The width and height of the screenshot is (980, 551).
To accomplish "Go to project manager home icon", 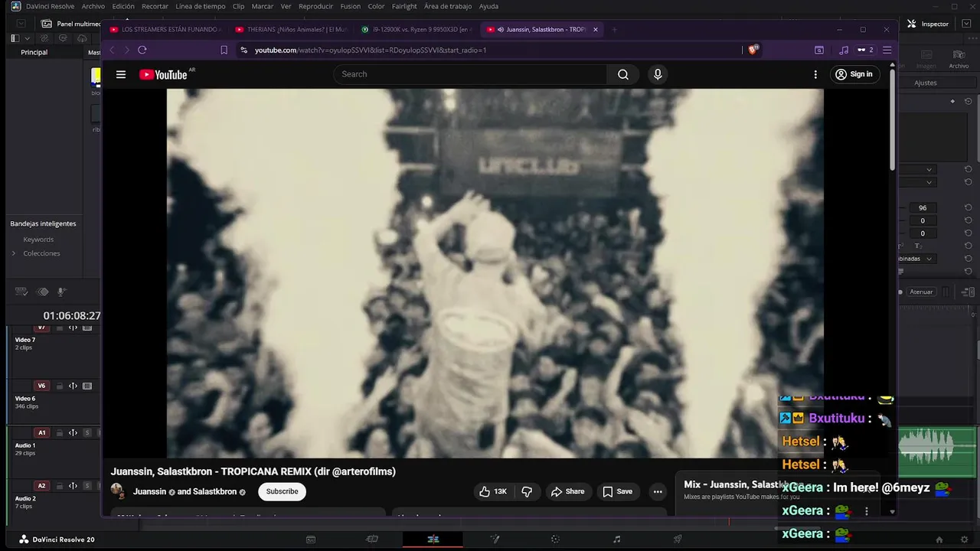I will pos(939,540).
